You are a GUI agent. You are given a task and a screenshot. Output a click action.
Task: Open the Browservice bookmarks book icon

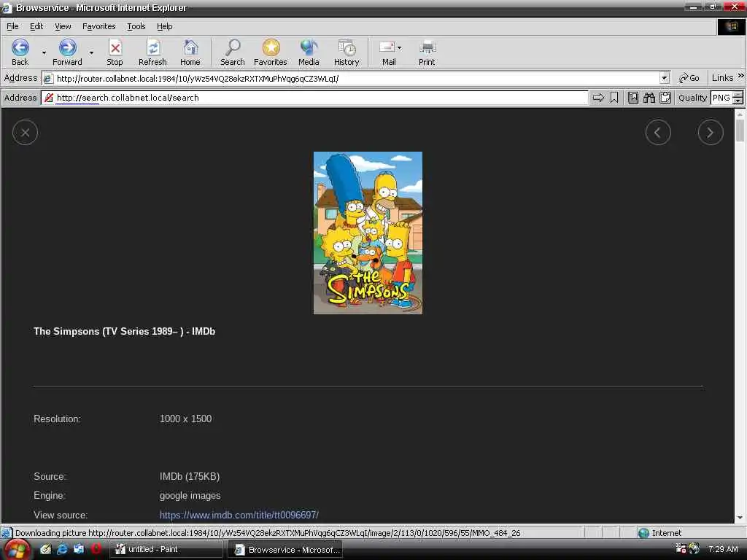pyautogui.click(x=633, y=98)
